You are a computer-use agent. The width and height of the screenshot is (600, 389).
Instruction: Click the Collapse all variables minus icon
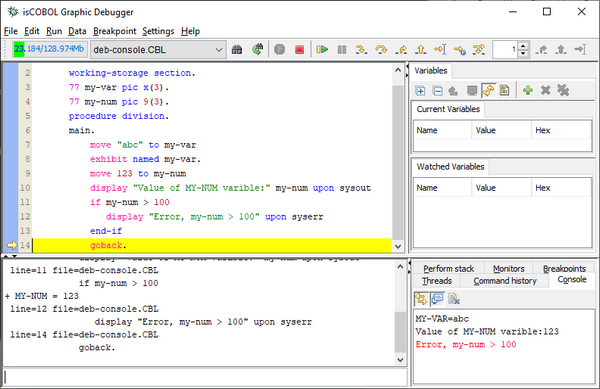(x=437, y=91)
